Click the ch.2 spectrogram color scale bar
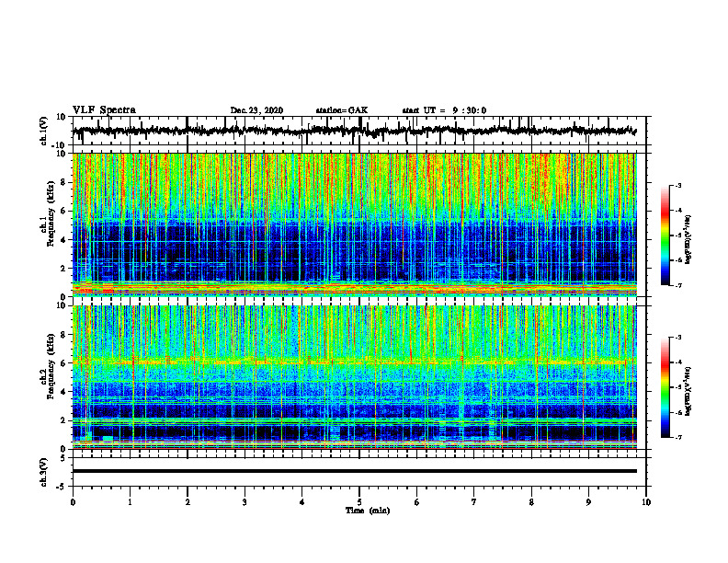Screen dimensions: 728x563 [x=665, y=387]
